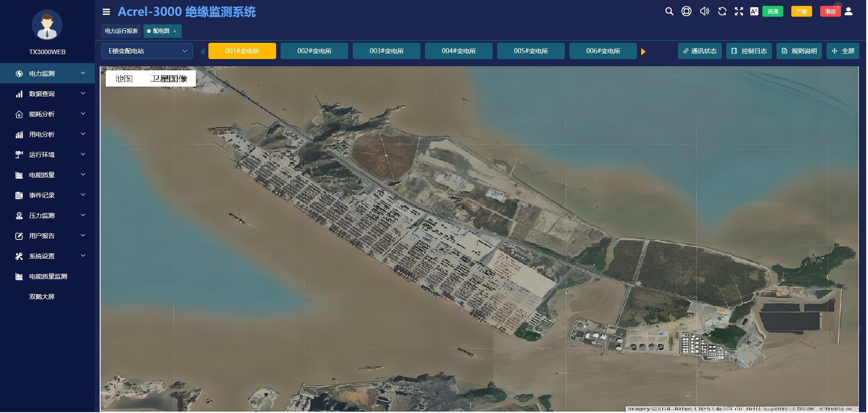Select 005#变电所 substation

(x=531, y=51)
